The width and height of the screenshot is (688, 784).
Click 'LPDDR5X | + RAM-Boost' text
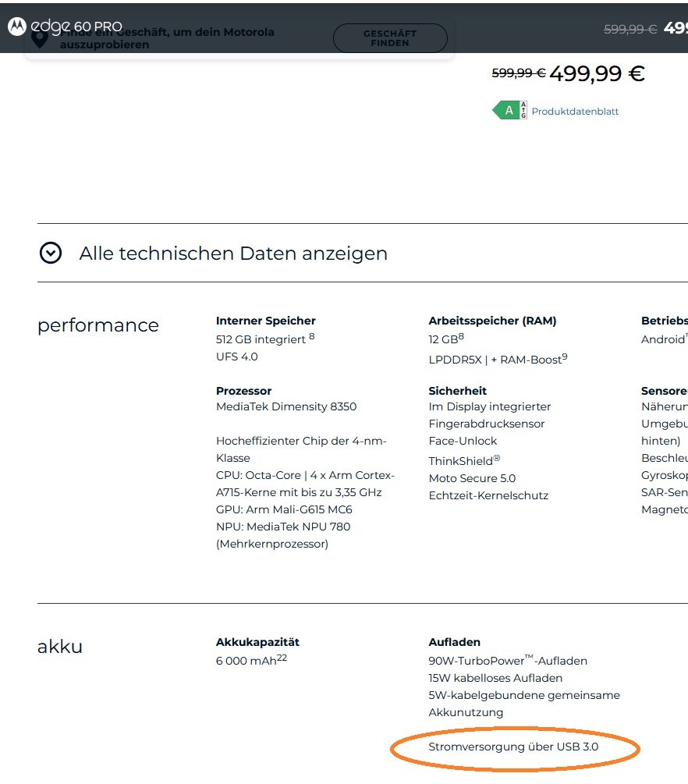pos(495,360)
